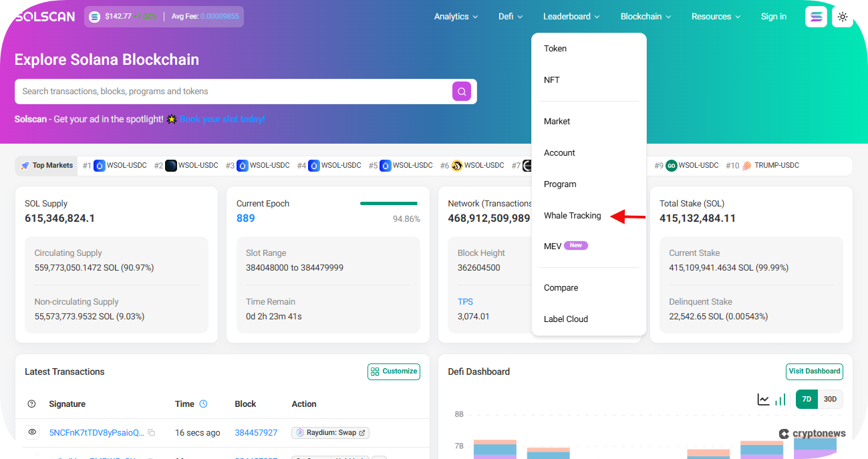Click the Customize button
The width and height of the screenshot is (868, 459).
point(394,371)
